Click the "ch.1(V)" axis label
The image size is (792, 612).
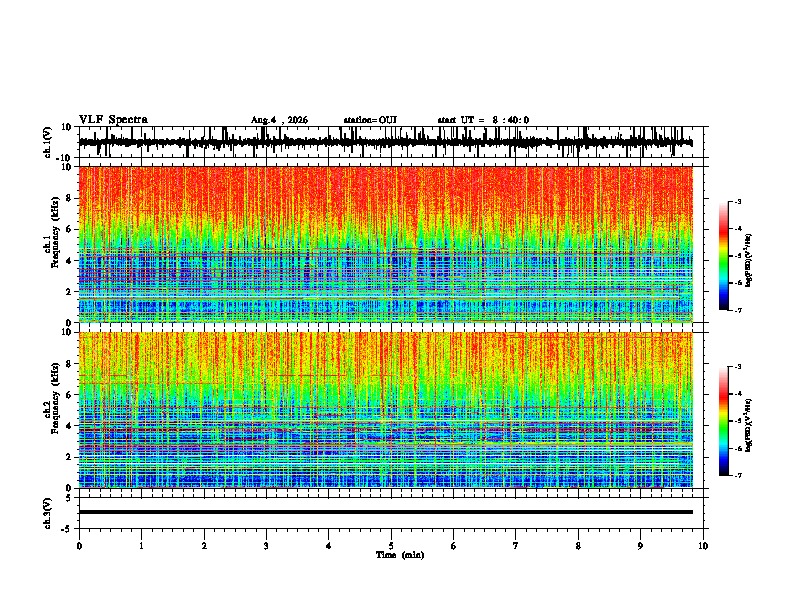point(48,142)
